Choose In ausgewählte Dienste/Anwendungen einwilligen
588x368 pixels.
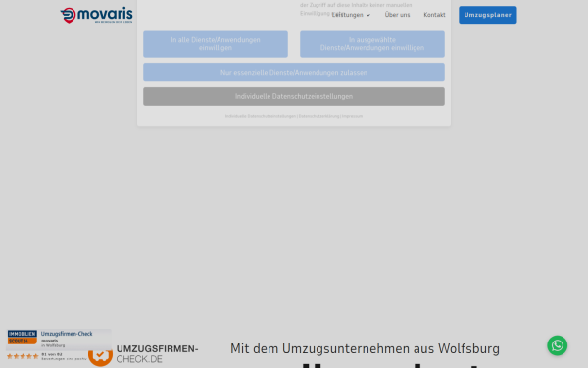pyautogui.click(x=372, y=44)
